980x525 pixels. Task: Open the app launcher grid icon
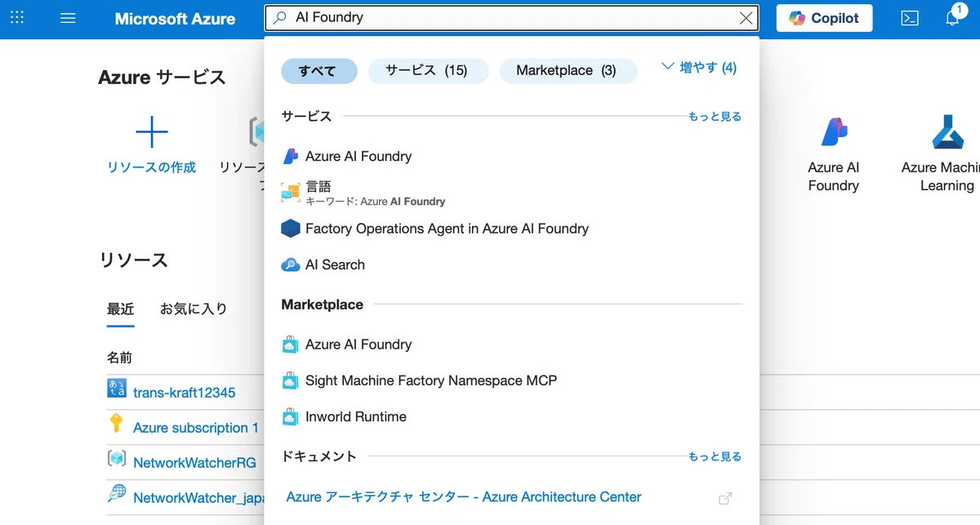coord(16,17)
